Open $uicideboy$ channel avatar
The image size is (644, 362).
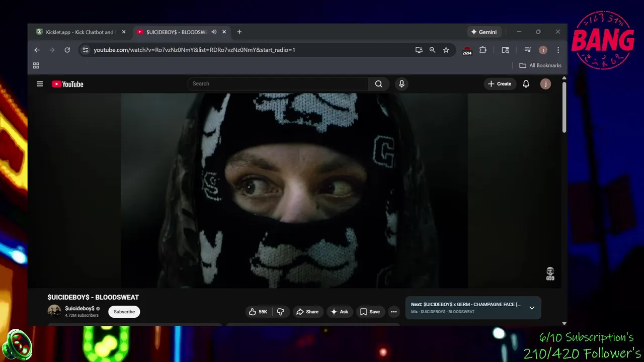click(x=54, y=311)
